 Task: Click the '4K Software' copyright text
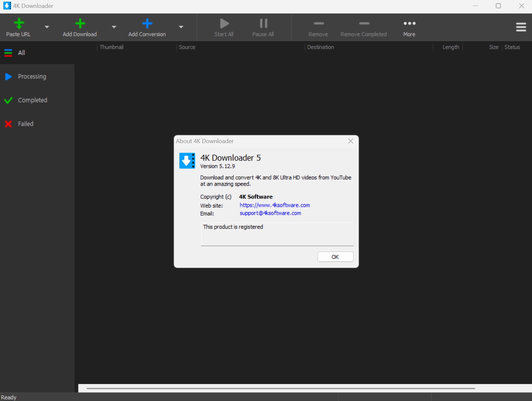(256, 197)
